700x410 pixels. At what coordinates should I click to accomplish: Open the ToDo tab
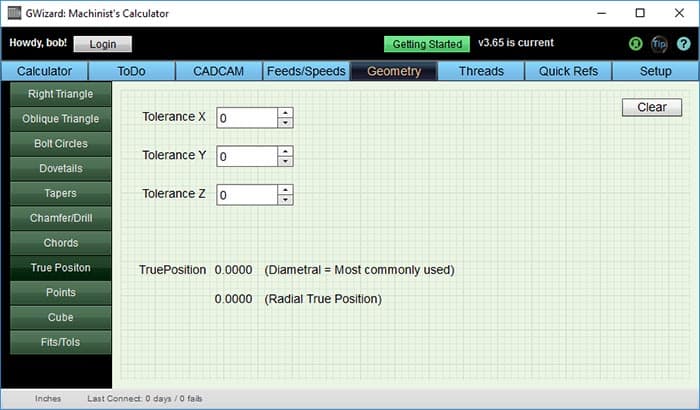click(x=132, y=71)
